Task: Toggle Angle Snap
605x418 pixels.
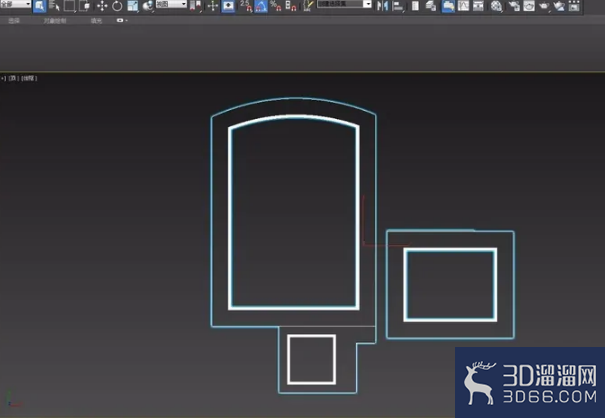Action: pyautogui.click(x=261, y=6)
